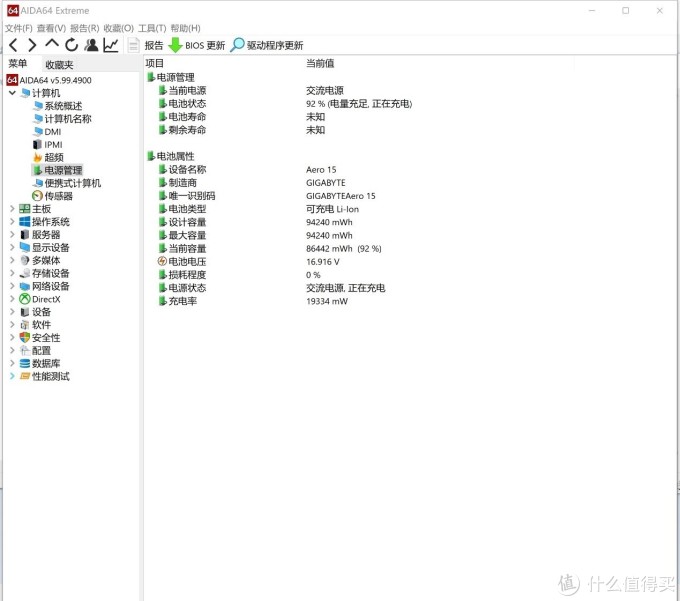Screen dimensions: 680x601
Task: Open the 收藏(O) menu
Action: pyautogui.click(x=118, y=28)
